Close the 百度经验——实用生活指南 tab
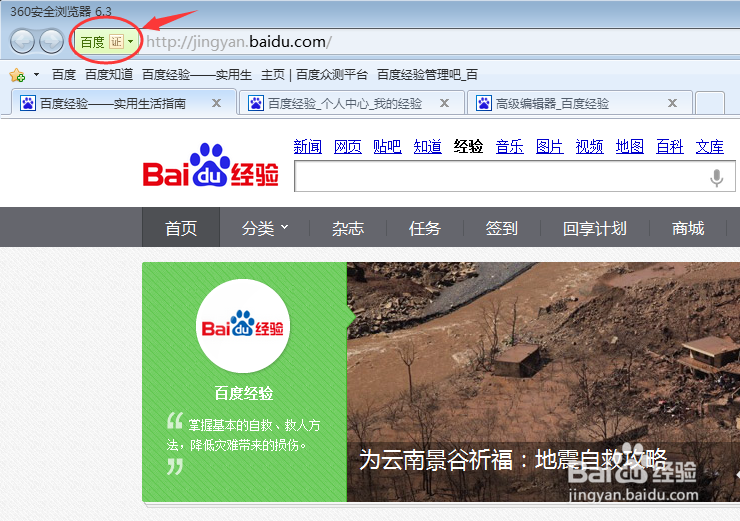Image resolution: width=740 pixels, height=521 pixels. pyautogui.click(x=217, y=103)
